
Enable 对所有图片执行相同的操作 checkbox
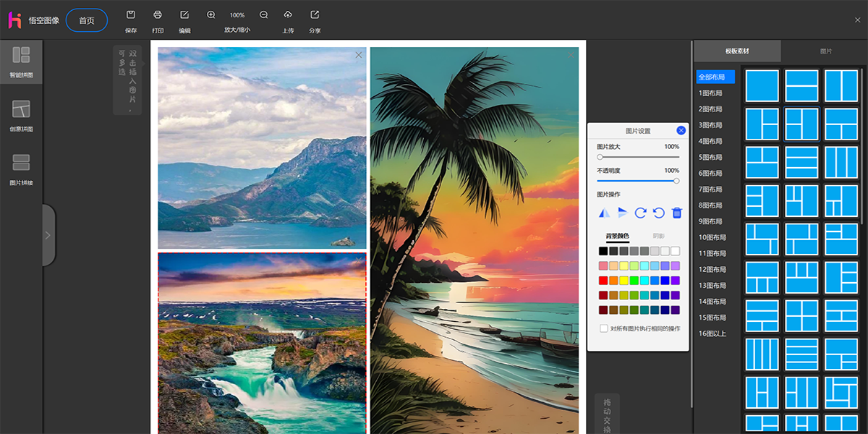point(604,328)
